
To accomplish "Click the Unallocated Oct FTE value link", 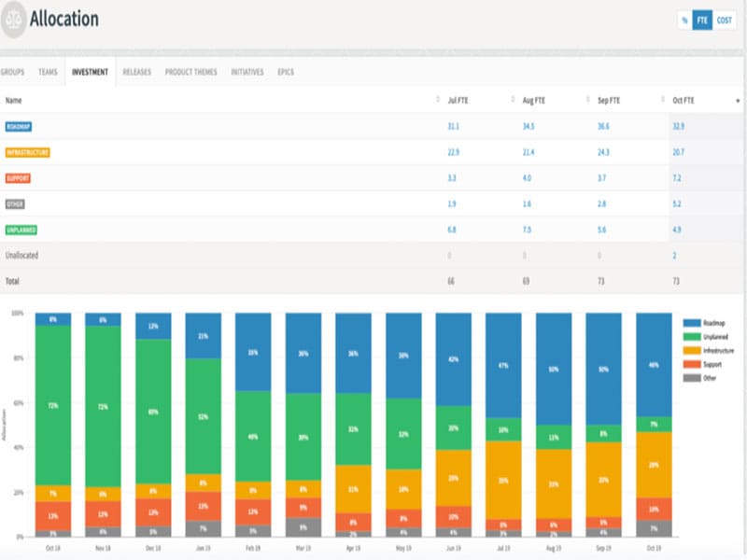I will click(675, 255).
